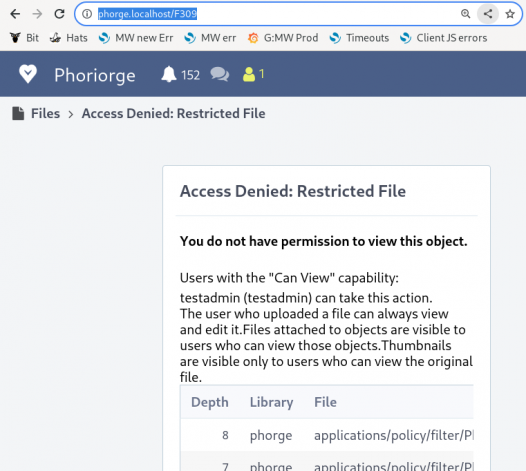Click the 'You do not have permission' message

click(x=324, y=242)
